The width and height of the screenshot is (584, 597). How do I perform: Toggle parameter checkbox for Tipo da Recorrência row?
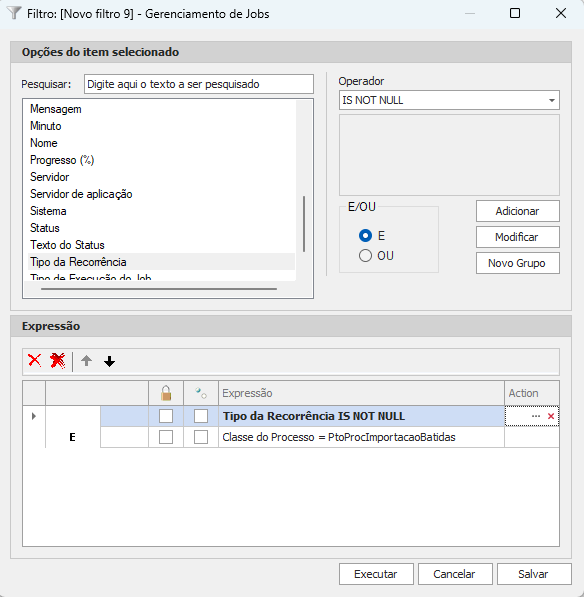pos(201,416)
